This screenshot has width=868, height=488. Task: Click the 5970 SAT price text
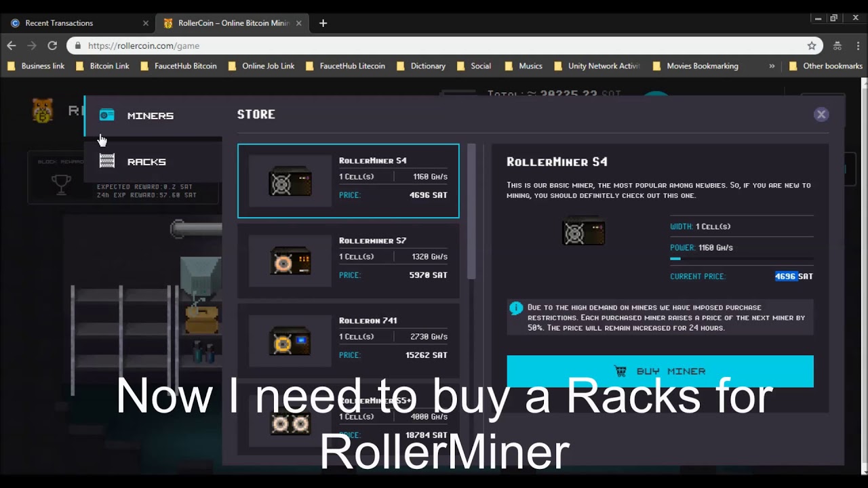428,275
